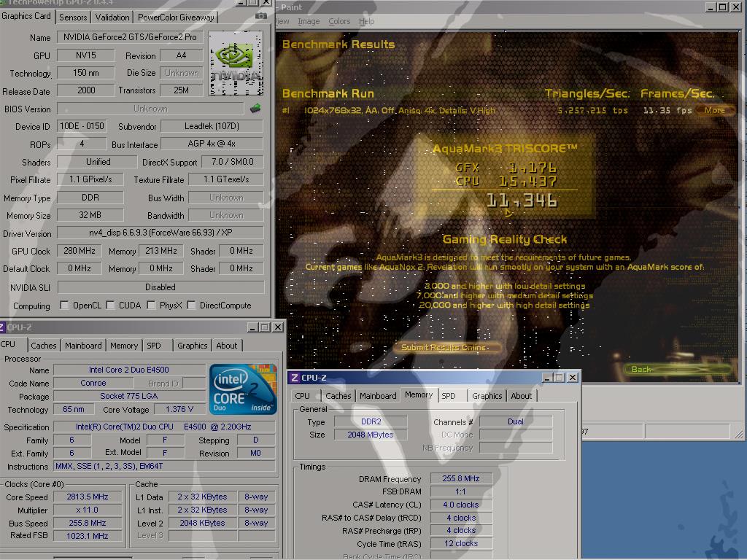
Task: Click the More button in the benchmark results
Action: point(715,111)
